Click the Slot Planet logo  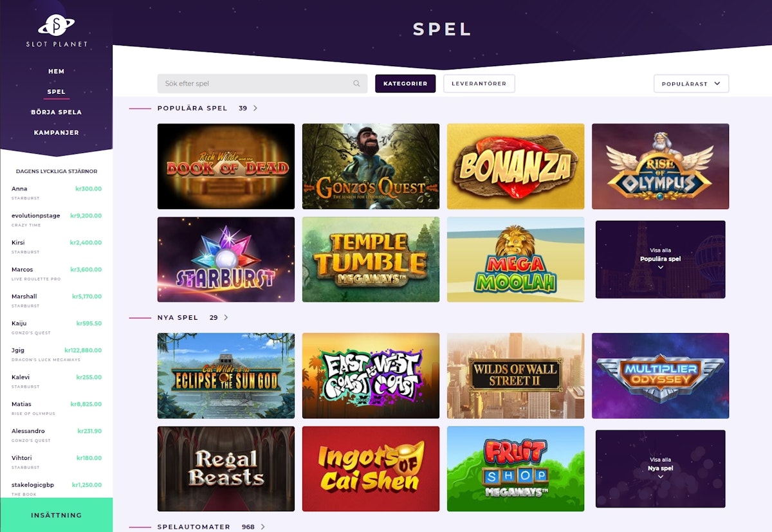click(x=57, y=31)
